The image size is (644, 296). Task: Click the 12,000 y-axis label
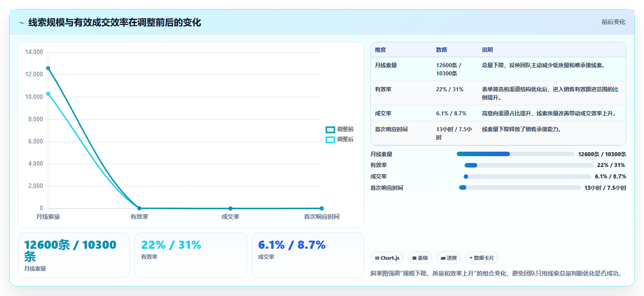pos(34,74)
